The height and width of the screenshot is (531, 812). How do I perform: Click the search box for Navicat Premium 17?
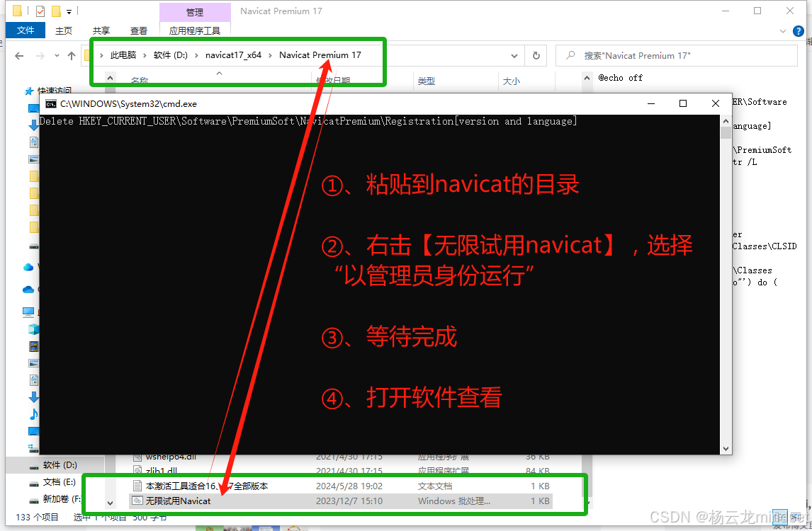[x=677, y=55]
